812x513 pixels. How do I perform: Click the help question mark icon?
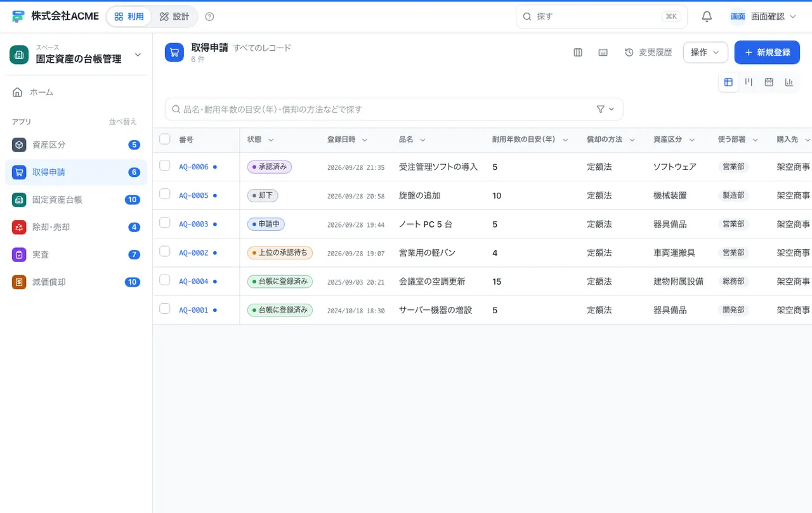[210, 16]
